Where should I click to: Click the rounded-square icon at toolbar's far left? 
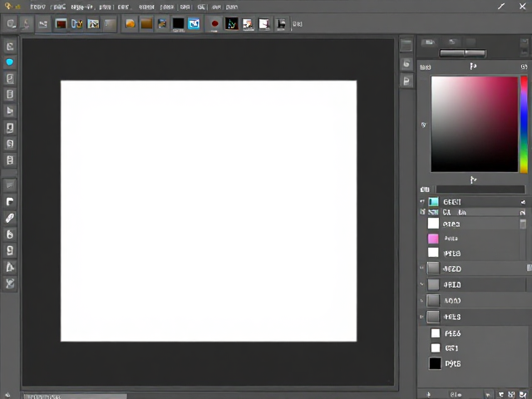coord(11,24)
